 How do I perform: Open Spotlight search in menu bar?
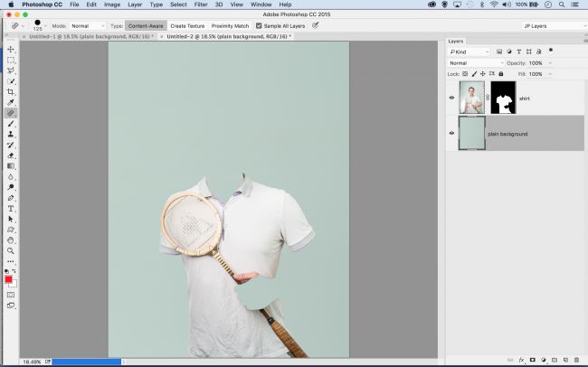(562, 5)
